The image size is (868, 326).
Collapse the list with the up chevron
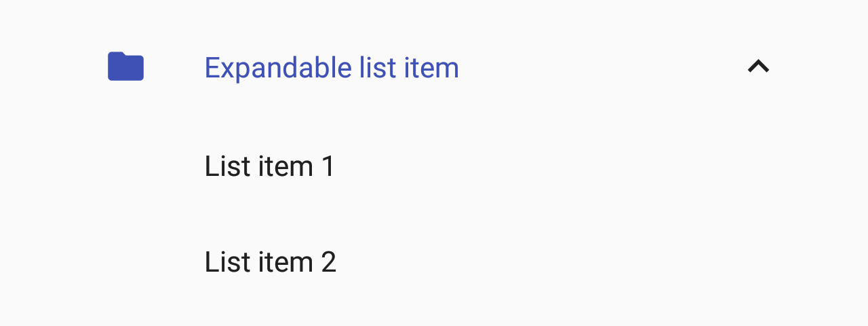[x=758, y=67]
